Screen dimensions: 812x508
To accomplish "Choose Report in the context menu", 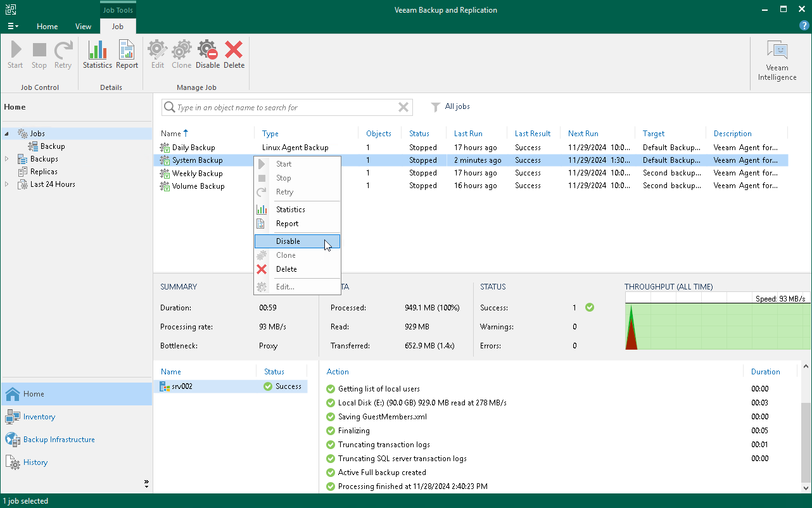I will coord(297,224).
